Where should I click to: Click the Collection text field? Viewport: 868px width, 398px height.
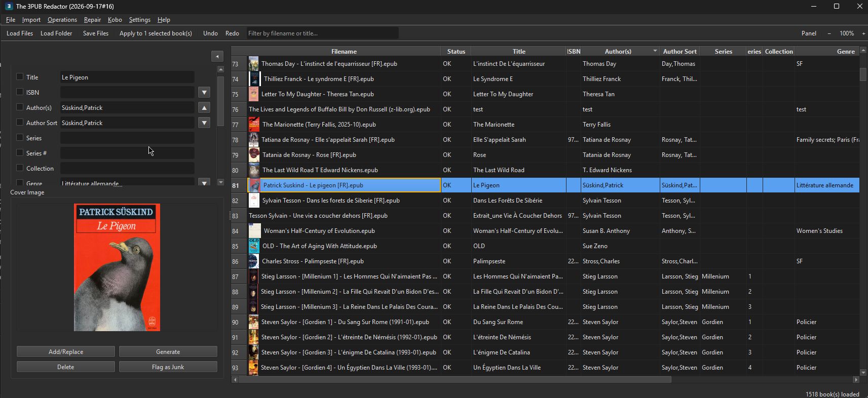(x=127, y=168)
